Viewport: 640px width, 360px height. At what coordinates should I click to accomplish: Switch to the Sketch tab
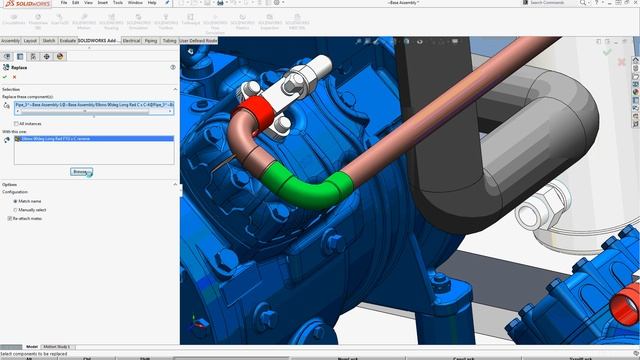point(49,41)
